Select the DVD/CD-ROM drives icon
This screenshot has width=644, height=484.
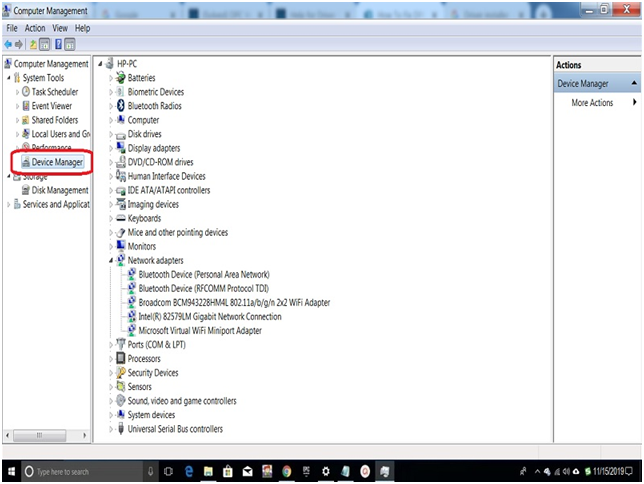(x=120, y=162)
